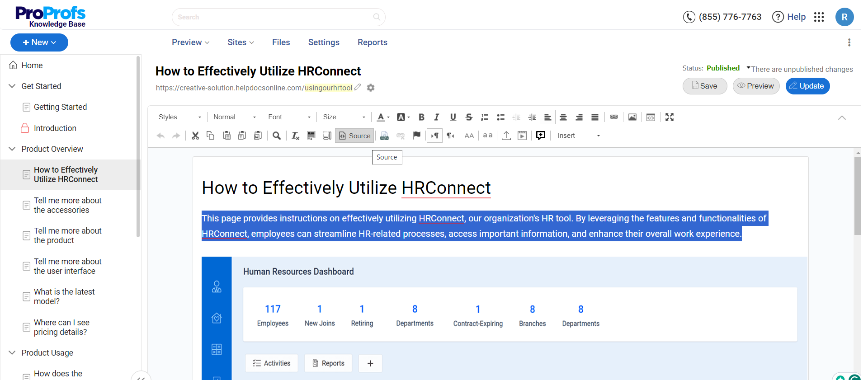The image size is (868, 380).
Task: Toggle underline formatting
Action: click(x=453, y=117)
